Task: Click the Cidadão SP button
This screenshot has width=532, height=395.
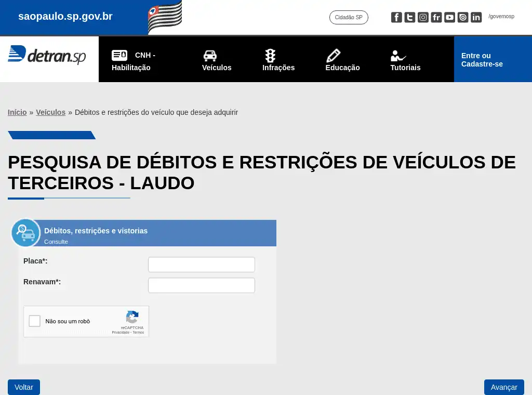Action: tap(349, 18)
